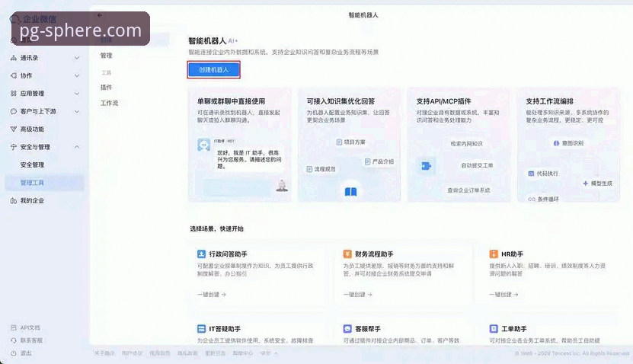Click the 检索内网知识 label in API card

[466, 144]
